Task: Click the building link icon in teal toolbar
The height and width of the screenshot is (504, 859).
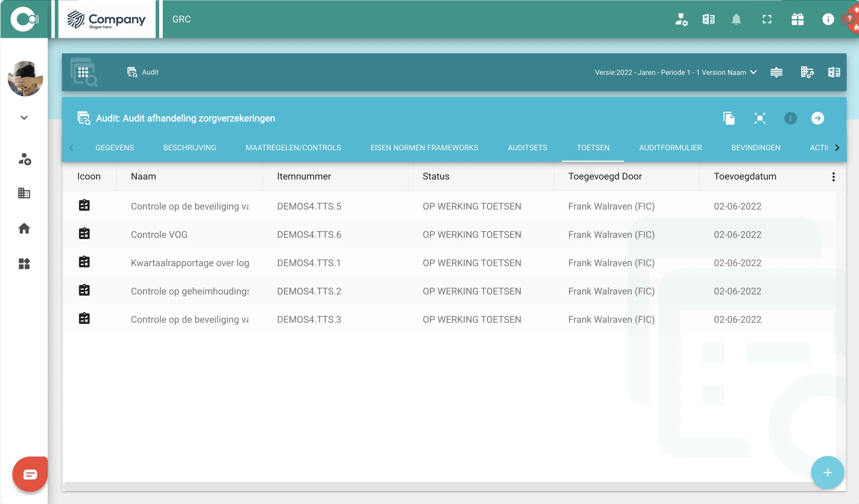Action: pos(807,72)
